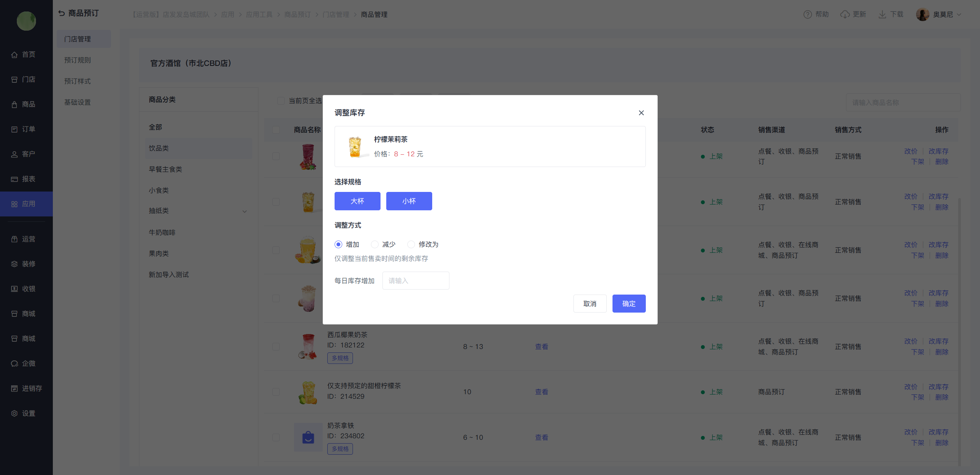Viewport: 980px width, 475px height.
Task: Switch to the 预订规则 menu item
Action: 77,60
